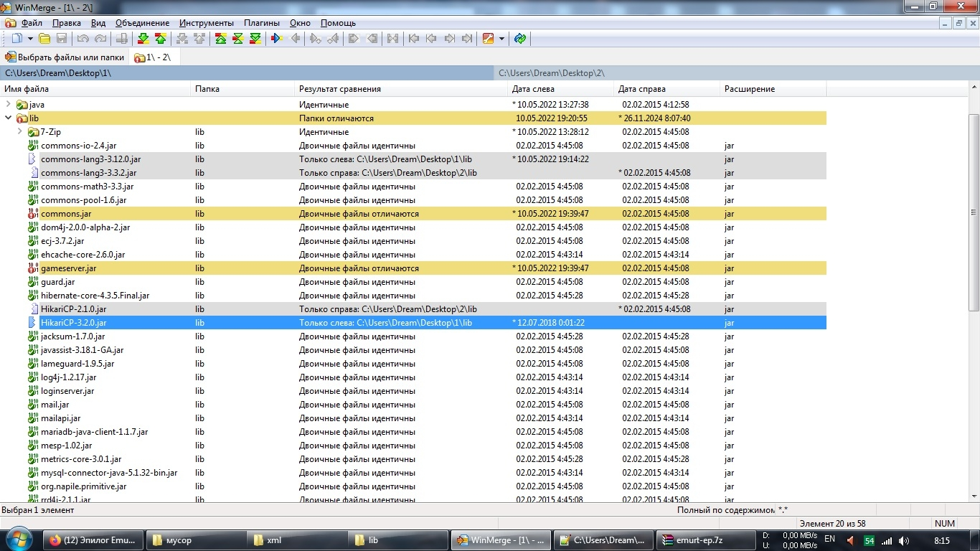
Task: Expand the java folder tree node
Action: (9, 105)
